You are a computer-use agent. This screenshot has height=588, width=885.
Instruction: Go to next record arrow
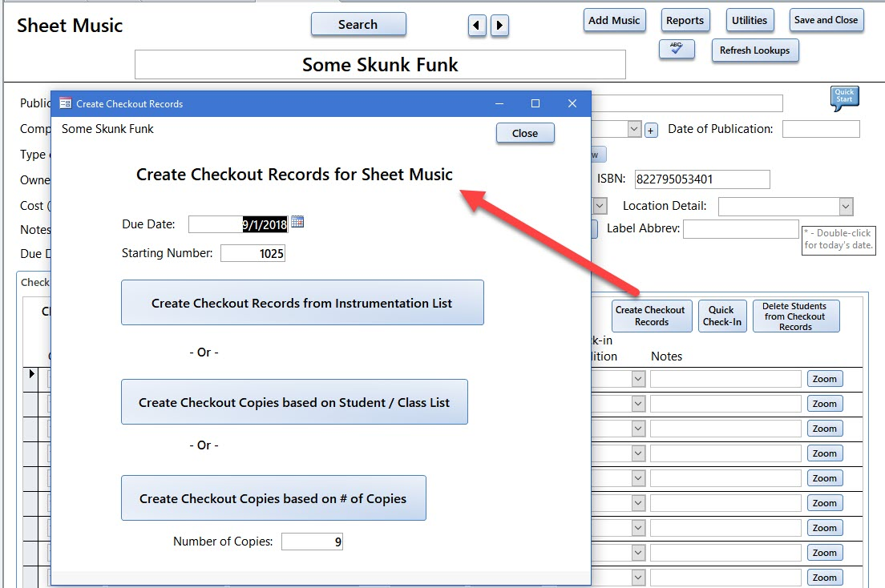[499, 26]
